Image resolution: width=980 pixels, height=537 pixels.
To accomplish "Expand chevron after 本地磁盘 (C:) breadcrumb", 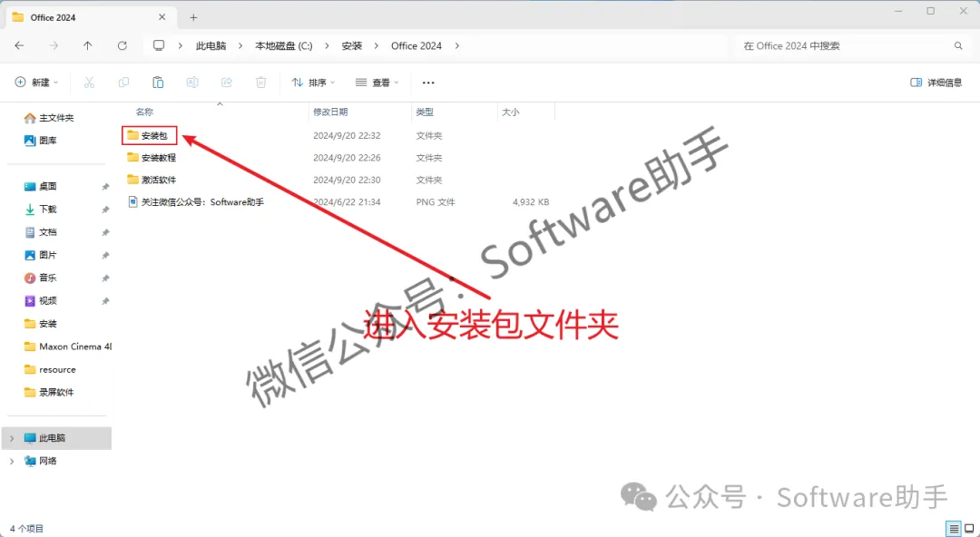I will [327, 45].
